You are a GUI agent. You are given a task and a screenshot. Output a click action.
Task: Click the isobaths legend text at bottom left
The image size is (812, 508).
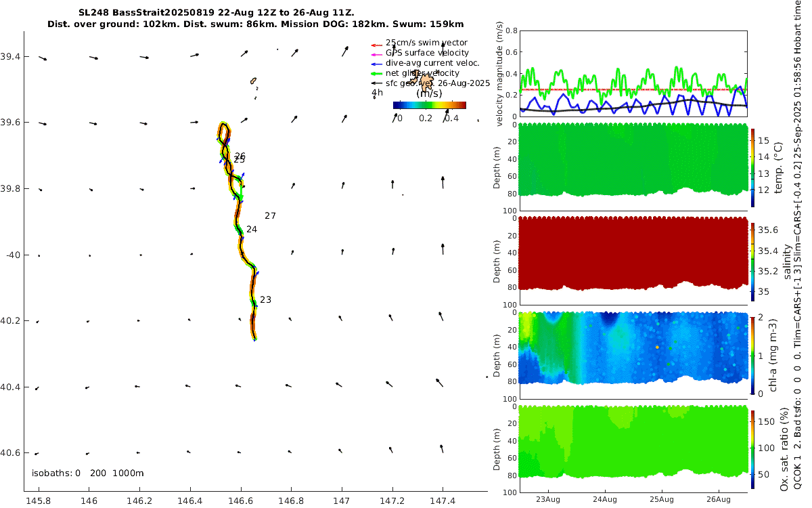[88, 473]
